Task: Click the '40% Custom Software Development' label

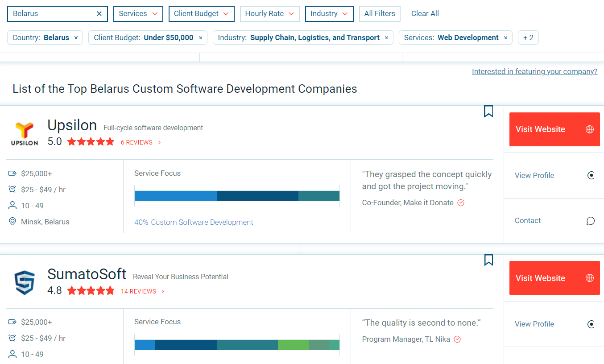Action: tap(194, 222)
